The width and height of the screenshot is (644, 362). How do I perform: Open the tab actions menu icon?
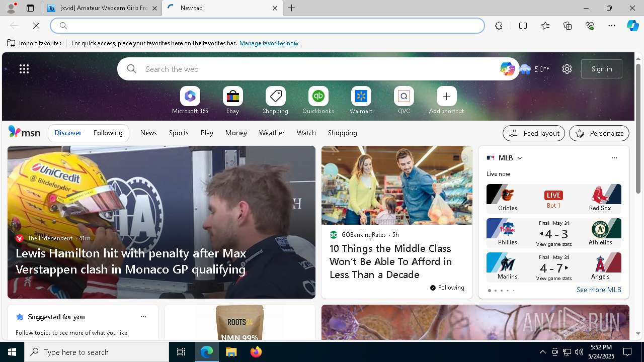(x=30, y=8)
